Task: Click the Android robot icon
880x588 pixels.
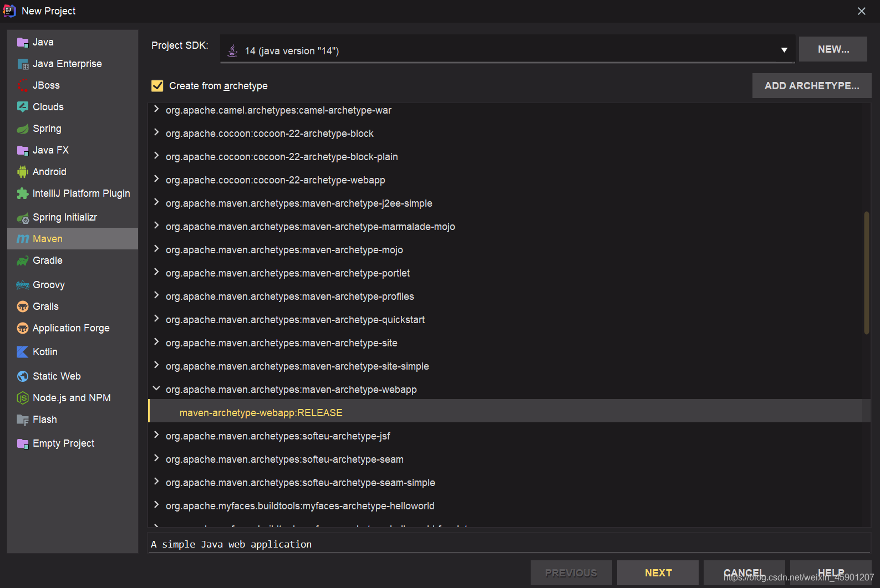Action: tap(23, 172)
